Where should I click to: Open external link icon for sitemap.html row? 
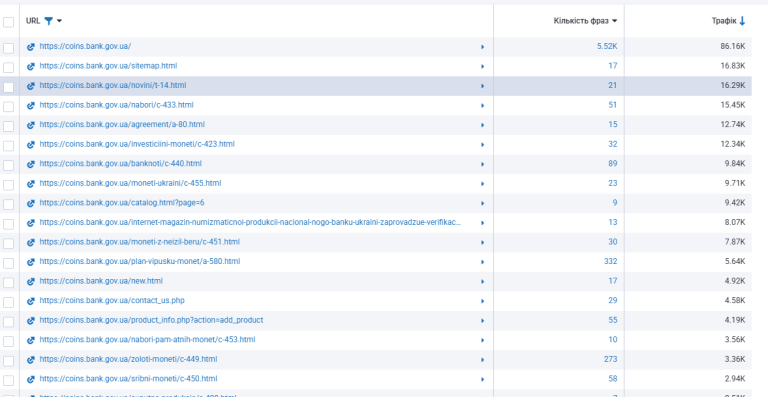click(x=31, y=66)
